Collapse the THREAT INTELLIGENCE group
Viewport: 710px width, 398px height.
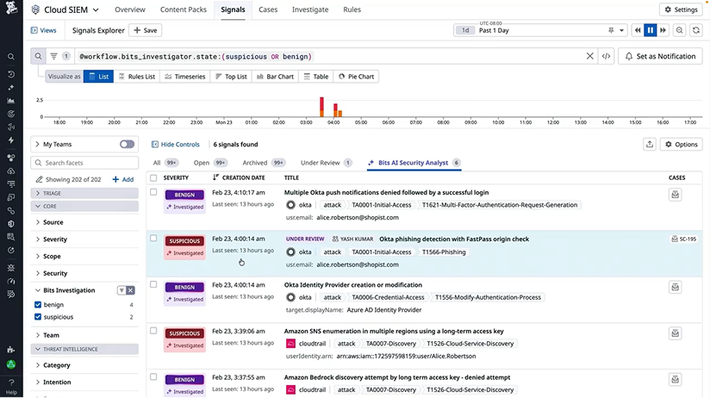point(84,349)
